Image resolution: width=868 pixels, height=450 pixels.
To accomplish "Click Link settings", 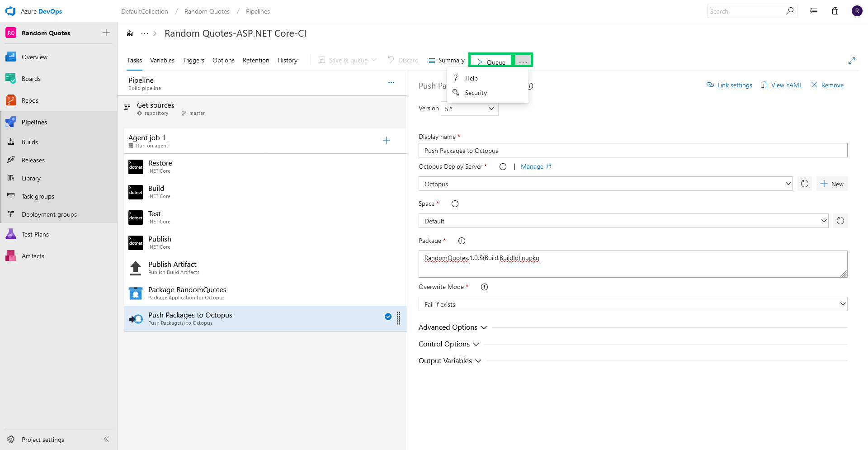I will pyautogui.click(x=729, y=85).
